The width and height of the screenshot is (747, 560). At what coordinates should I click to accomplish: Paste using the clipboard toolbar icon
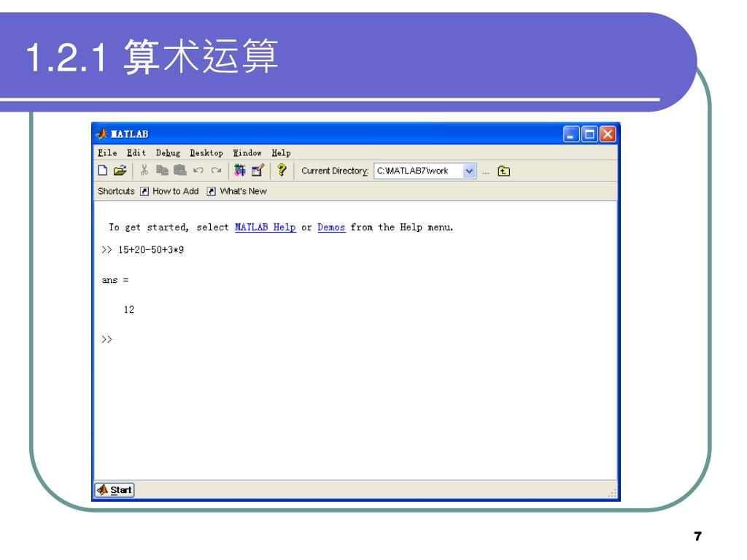pyautogui.click(x=180, y=171)
